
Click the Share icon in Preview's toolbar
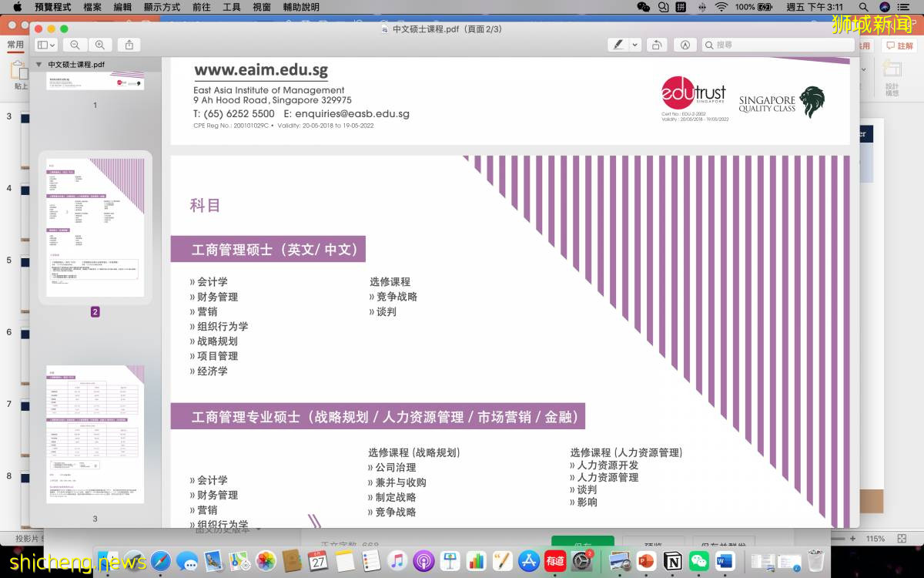point(129,45)
